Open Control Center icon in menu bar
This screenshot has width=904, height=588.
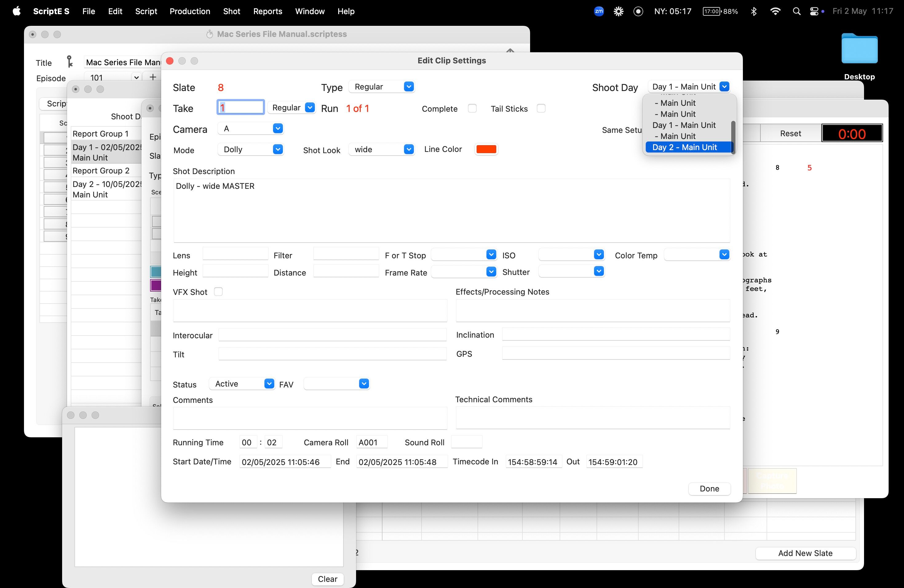(814, 11)
